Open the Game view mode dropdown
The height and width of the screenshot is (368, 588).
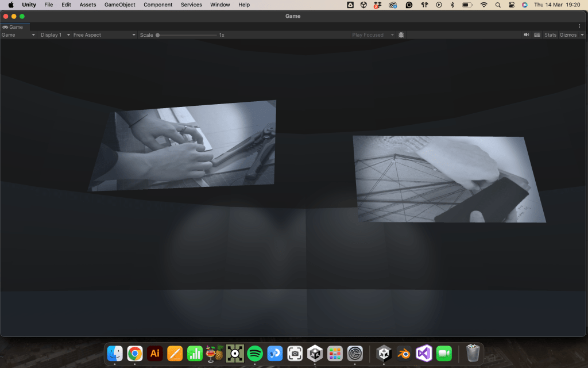point(18,35)
